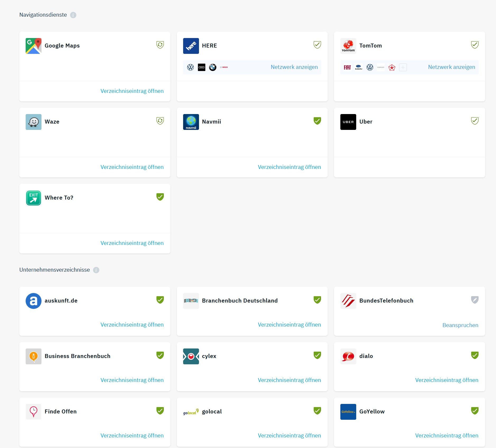
Task: Click the 'Unternehmensverzeichnisse' section heading
Action: 54,270
